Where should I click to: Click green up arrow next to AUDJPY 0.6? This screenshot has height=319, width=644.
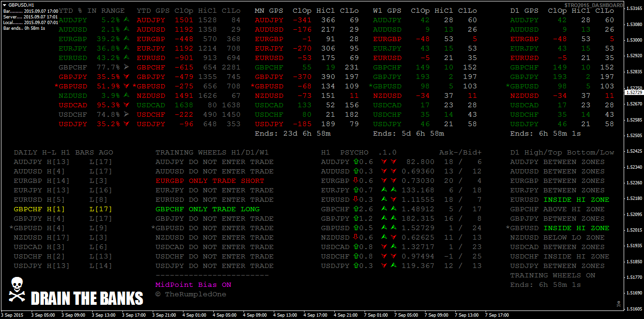point(356,162)
